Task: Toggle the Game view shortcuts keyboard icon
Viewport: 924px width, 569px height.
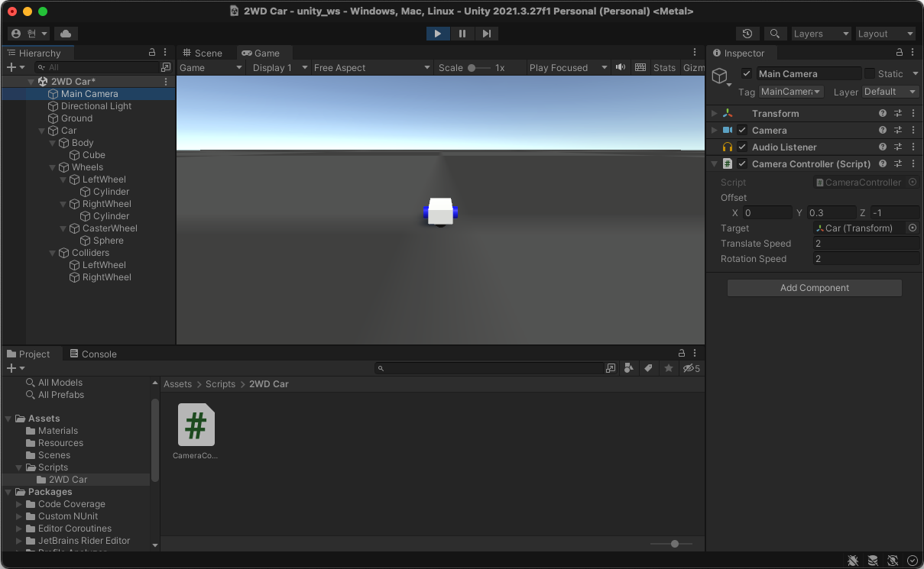Action: click(640, 67)
